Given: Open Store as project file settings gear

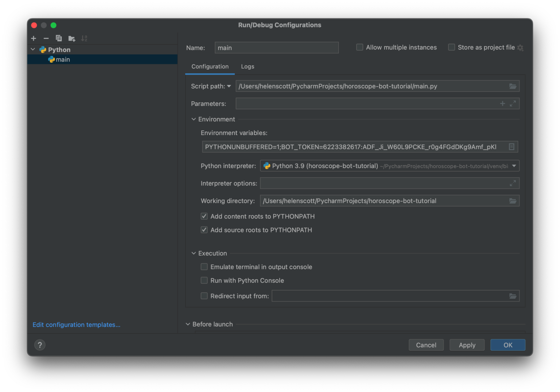Looking at the screenshot, I should coord(520,47).
